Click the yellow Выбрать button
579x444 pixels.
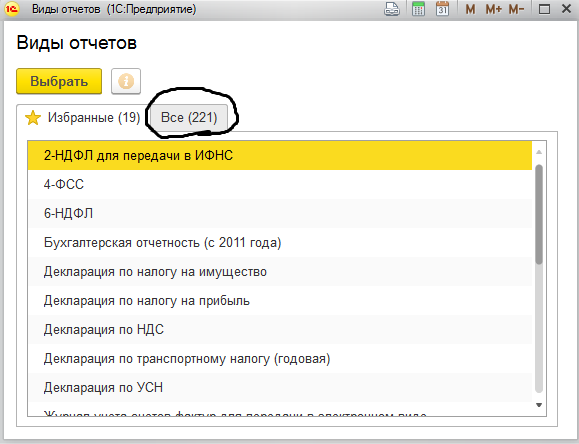[x=59, y=81]
